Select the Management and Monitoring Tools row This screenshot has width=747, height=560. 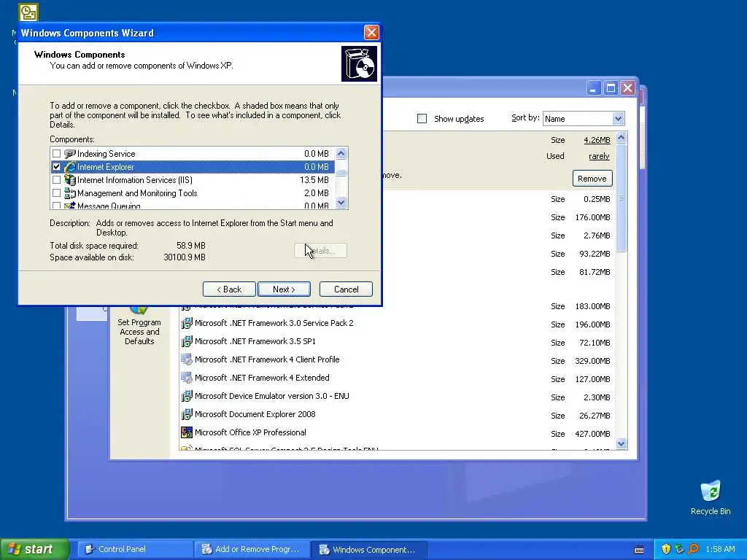tap(193, 193)
